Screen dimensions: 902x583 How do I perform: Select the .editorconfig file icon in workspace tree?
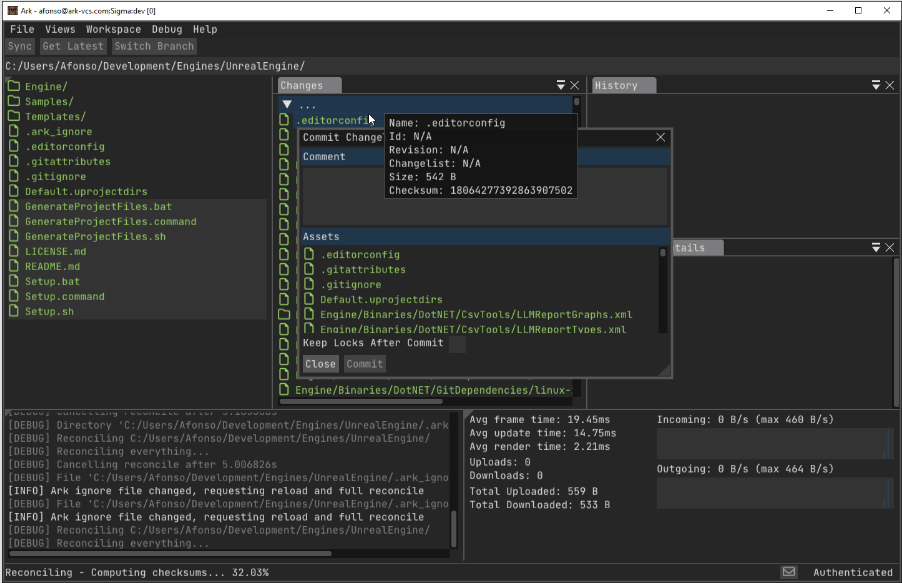pos(14,146)
